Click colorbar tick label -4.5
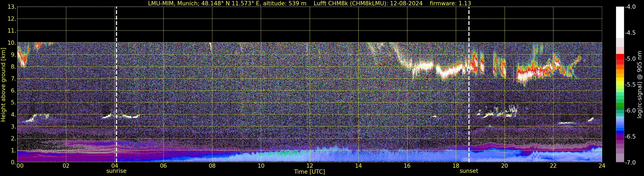Image resolution: width=644 pixels, height=176 pixels. [630, 33]
